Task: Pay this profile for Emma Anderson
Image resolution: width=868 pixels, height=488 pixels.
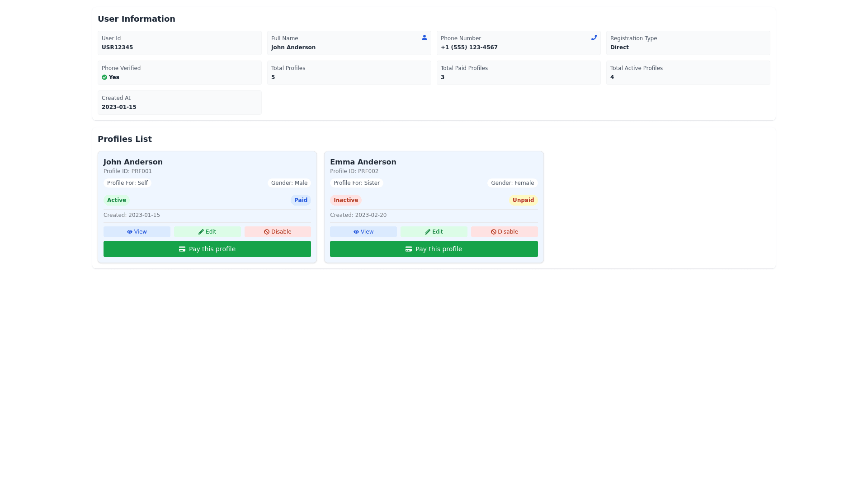Action: (434, 249)
